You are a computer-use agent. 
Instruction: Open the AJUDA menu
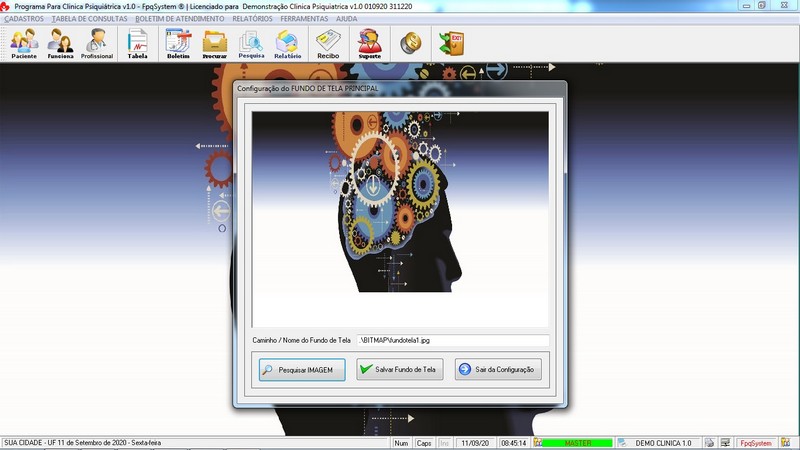(x=346, y=19)
